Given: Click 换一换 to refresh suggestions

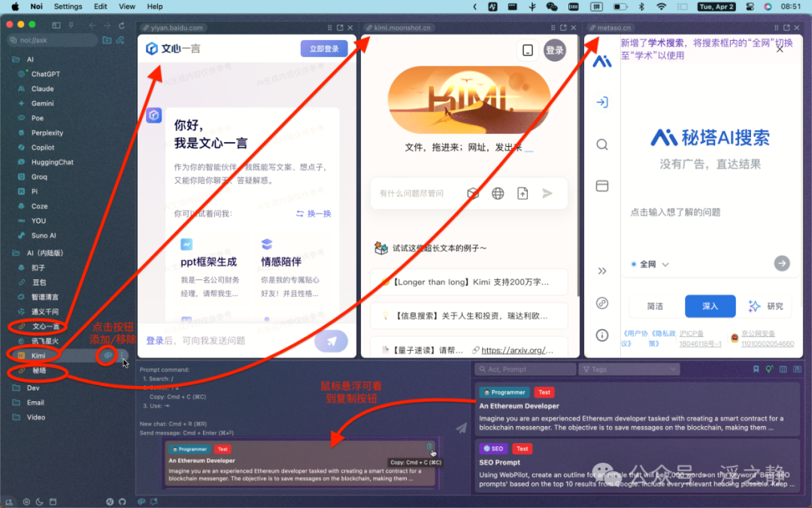Looking at the screenshot, I should (314, 214).
